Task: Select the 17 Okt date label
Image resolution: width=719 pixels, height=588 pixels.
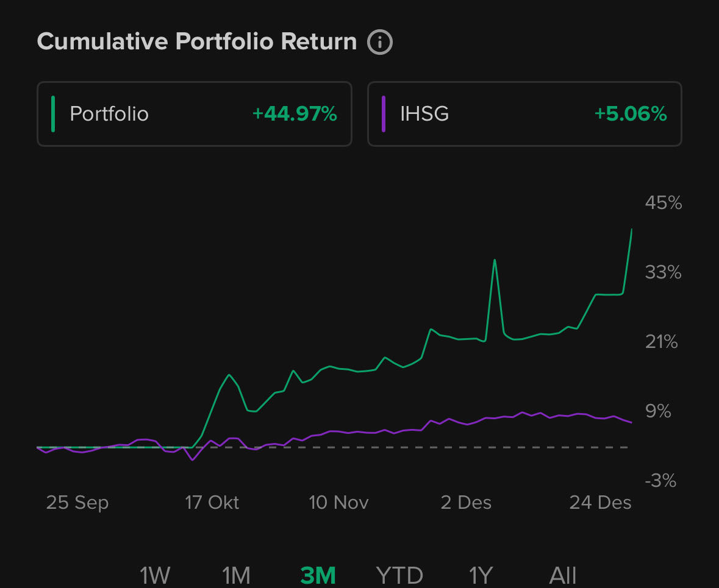Action: point(212,503)
